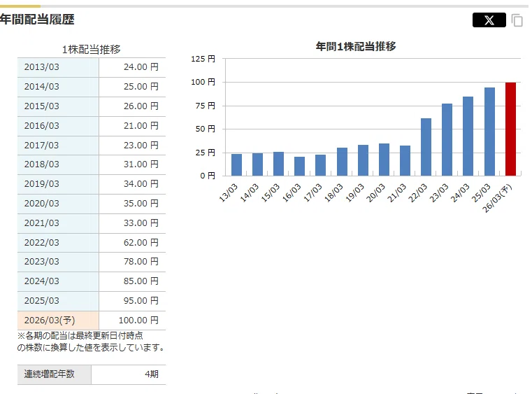The image size is (532, 394).
Task: Select the 100.00 円 forecast value
Action: click(x=138, y=321)
